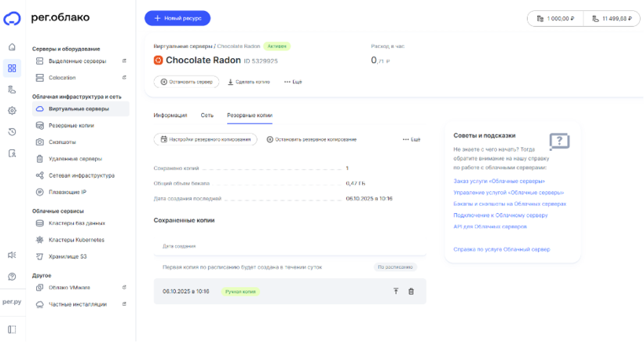The height and width of the screenshot is (342, 644).
Task: Open the settings gear in the left rail
Action: pyautogui.click(x=12, y=111)
